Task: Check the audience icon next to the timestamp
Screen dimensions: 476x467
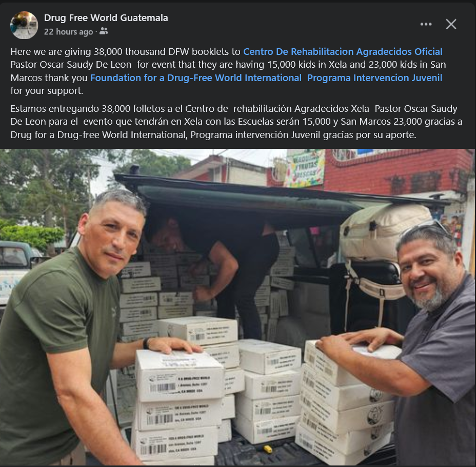Action: click(104, 31)
